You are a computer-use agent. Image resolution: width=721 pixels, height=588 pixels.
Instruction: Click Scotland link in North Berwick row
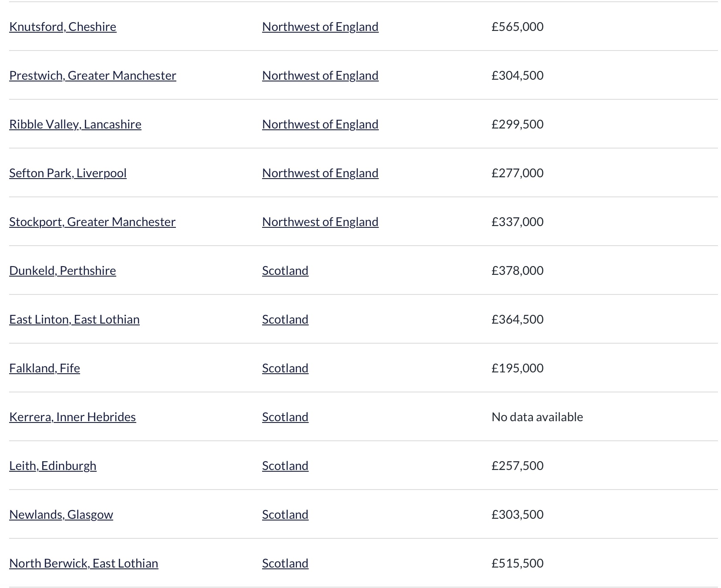click(x=285, y=563)
